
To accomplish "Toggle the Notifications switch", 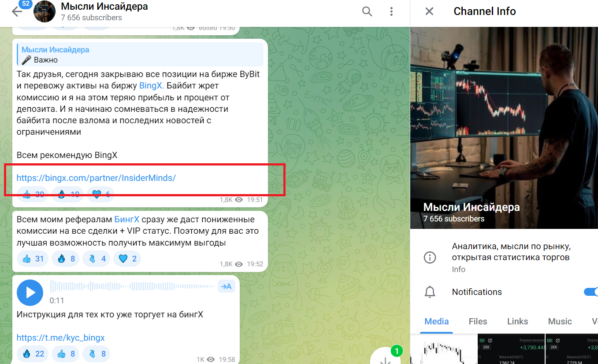I will [x=591, y=292].
